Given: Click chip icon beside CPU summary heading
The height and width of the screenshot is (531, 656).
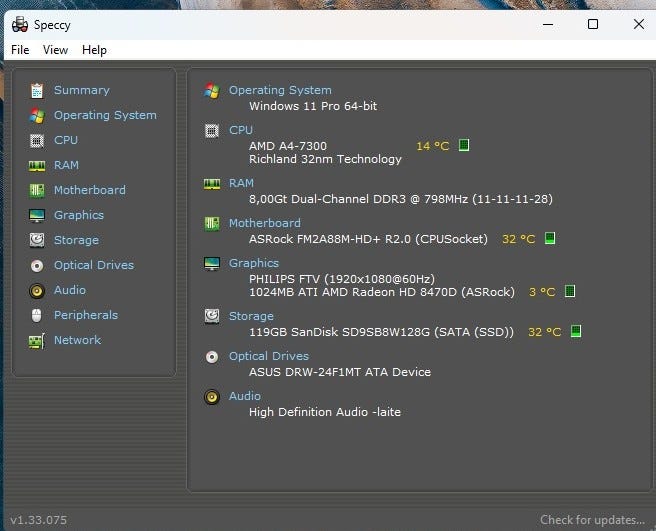Looking at the screenshot, I should (212, 131).
